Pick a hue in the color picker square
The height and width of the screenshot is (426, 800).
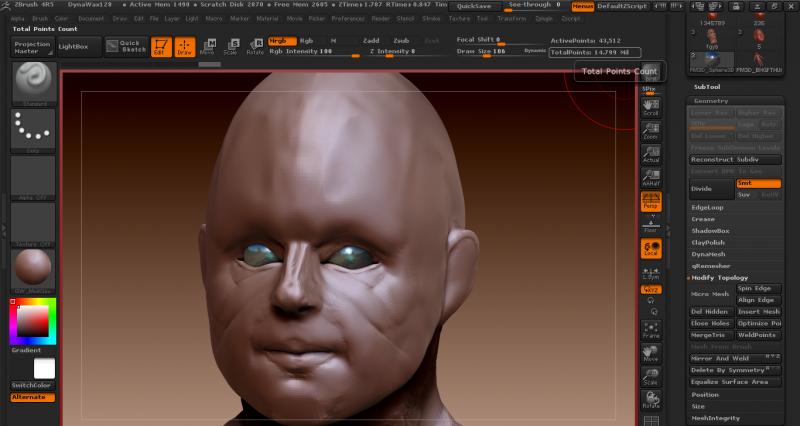(x=33, y=321)
